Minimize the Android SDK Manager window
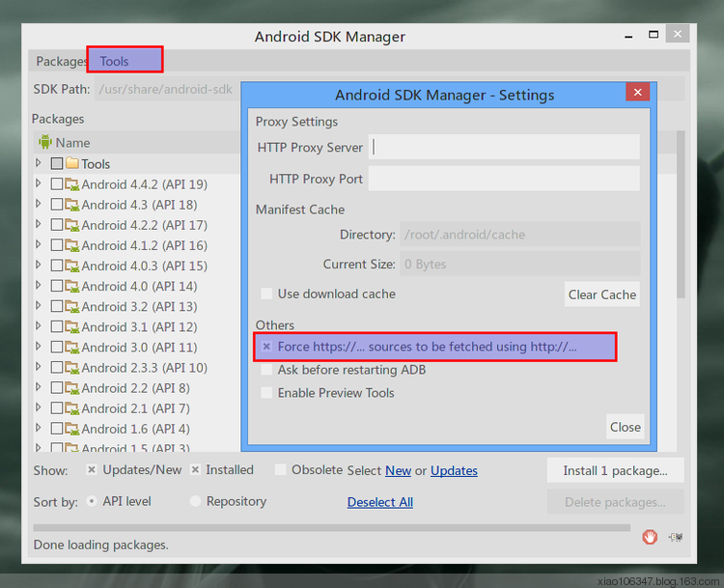724x588 pixels. click(x=628, y=37)
